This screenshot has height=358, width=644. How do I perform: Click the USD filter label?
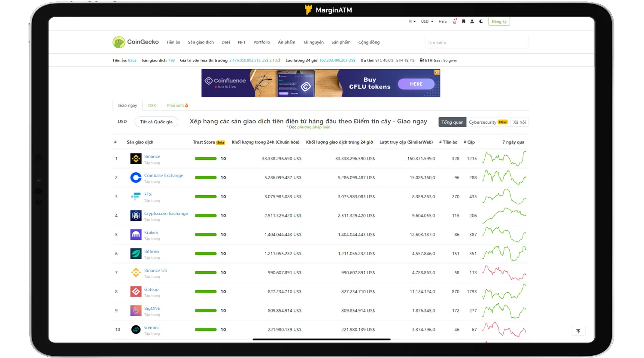pyautogui.click(x=122, y=122)
